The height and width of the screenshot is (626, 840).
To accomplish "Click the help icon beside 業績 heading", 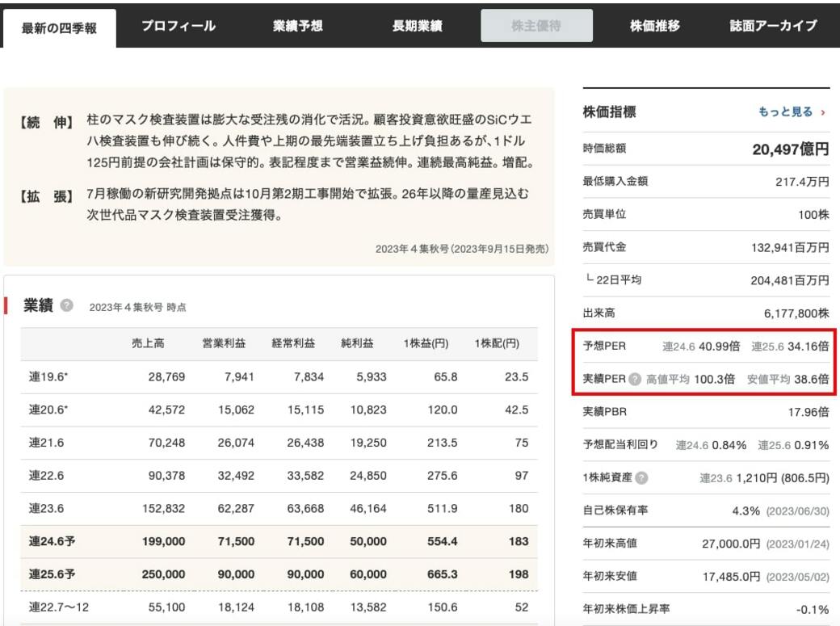I will pyautogui.click(x=67, y=305).
